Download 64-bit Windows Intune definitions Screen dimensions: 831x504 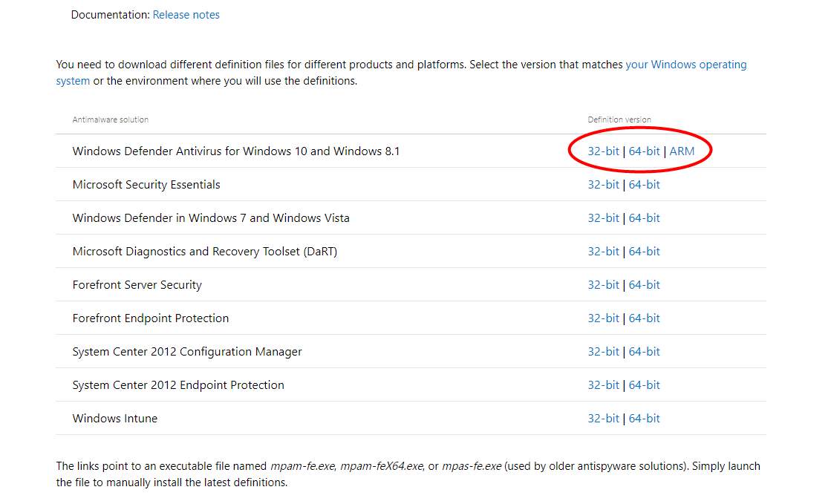point(644,419)
